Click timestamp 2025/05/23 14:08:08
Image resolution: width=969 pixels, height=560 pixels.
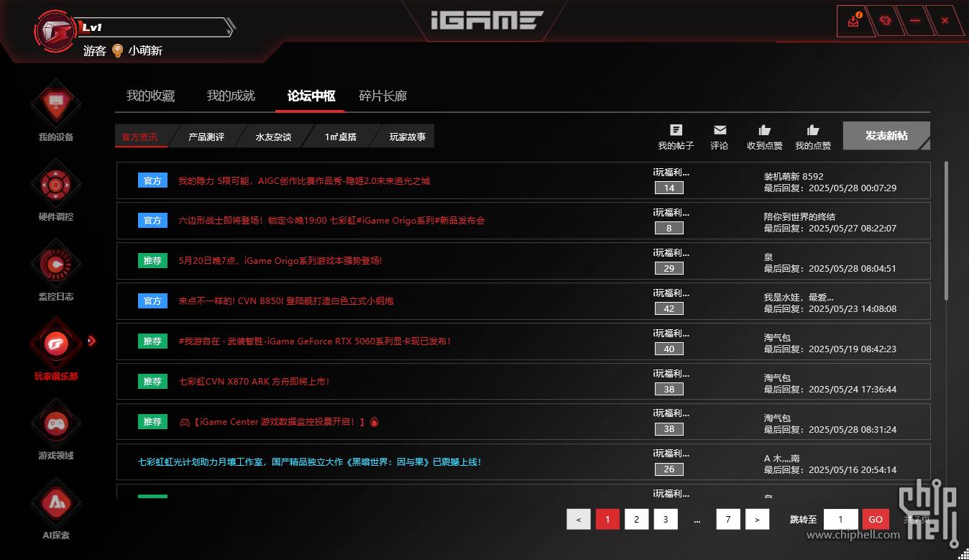[x=853, y=308]
